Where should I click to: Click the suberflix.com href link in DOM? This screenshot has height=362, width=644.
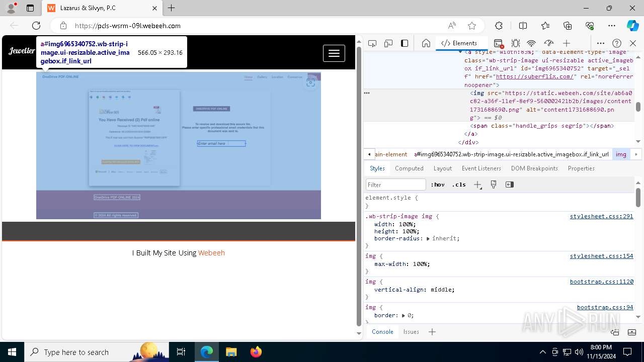pos(534,76)
